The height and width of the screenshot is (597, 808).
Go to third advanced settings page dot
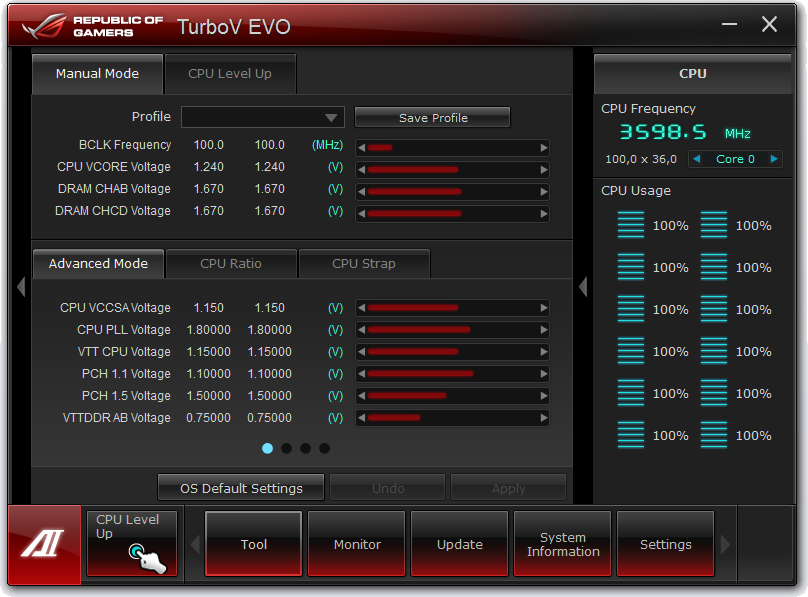pos(306,448)
